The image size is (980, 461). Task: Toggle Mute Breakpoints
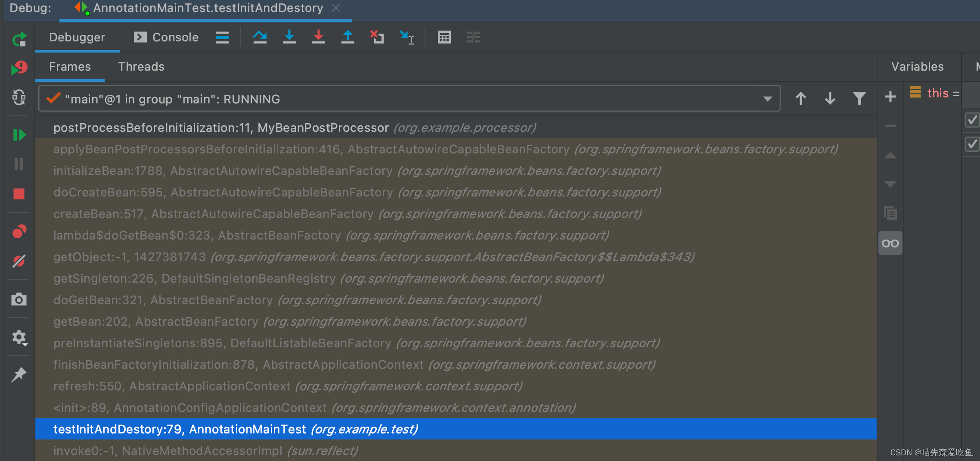coord(19,261)
